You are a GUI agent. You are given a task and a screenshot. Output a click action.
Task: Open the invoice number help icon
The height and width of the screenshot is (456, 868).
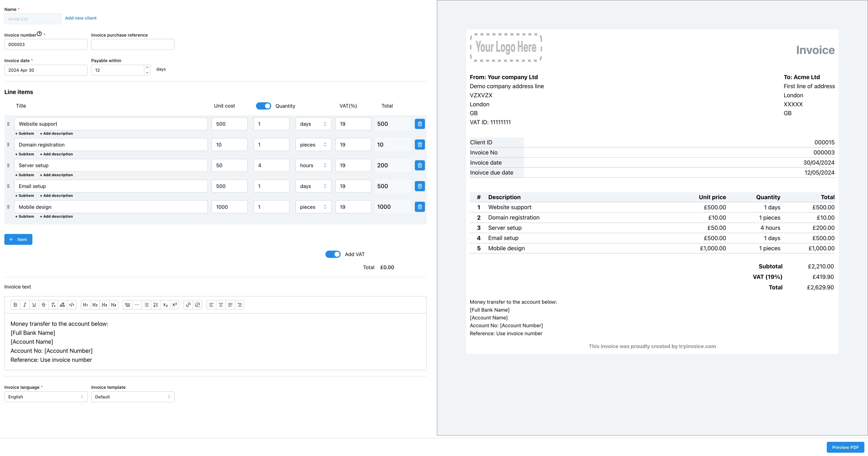39,34
